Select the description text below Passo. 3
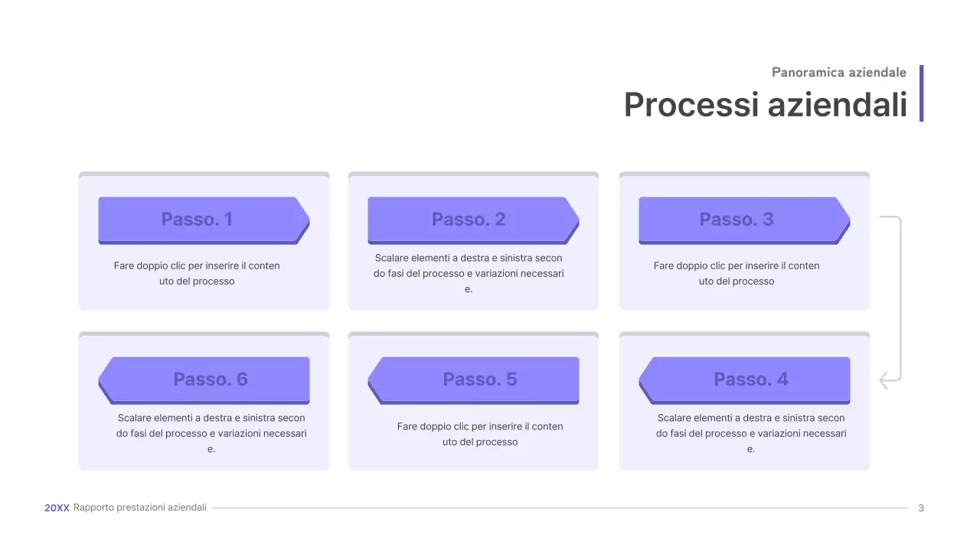Screen dimensions: 980x551 737,273
